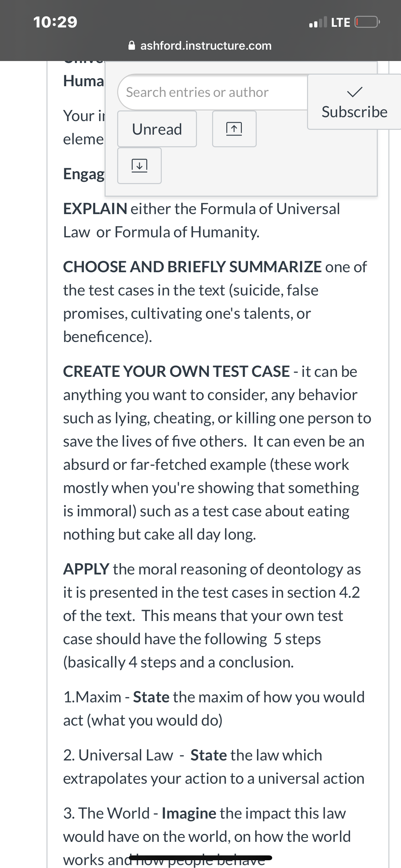
Task: Tap the cellular signal bars icon
Action: pos(318,22)
